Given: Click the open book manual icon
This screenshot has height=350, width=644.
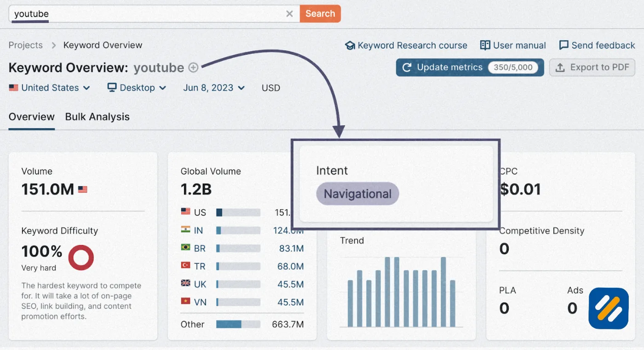Looking at the screenshot, I should tap(485, 45).
